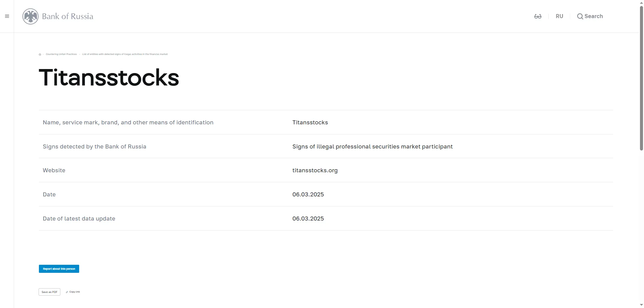Viewport: 644px width, 308px height.
Task: Click the illegal securities market participant text
Action: pos(372,146)
